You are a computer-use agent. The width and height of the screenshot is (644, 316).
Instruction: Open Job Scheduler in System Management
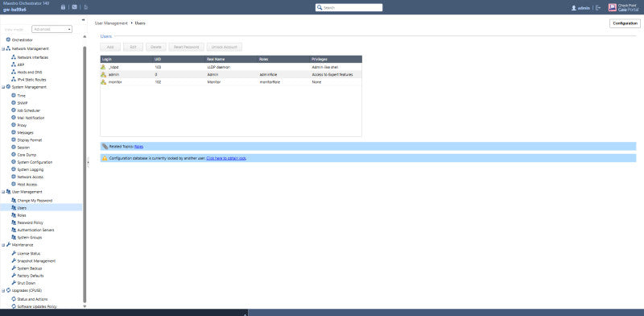coord(29,110)
